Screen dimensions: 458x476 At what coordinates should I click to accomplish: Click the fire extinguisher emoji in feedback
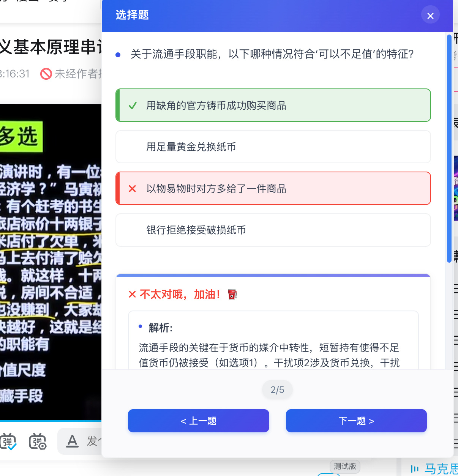[x=232, y=294]
